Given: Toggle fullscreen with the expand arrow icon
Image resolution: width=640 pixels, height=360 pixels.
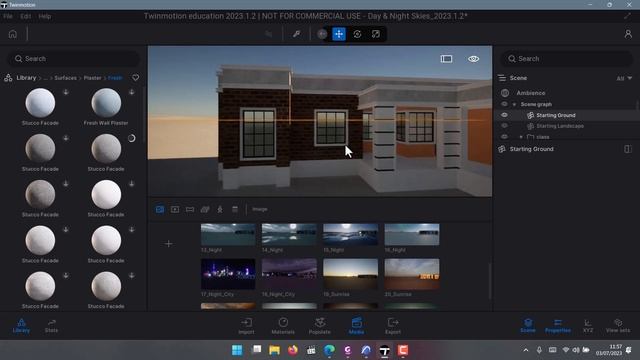Looking at the screenshot, I should pos(627,16).
